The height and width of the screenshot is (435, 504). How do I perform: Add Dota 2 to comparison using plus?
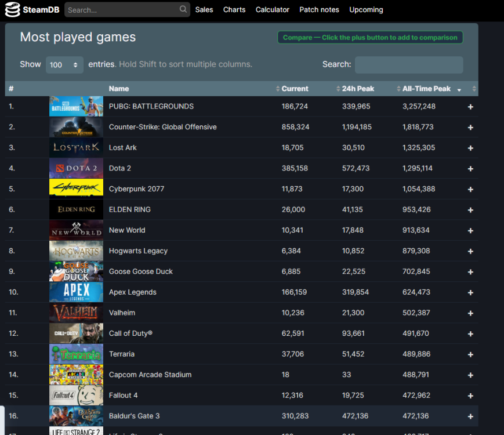(x=470, y=169)
